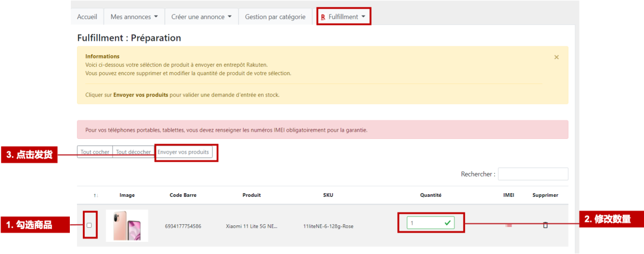Screen dimensions: 644x254
Task: Click the Quantité input box
Action: pos(423,222)
